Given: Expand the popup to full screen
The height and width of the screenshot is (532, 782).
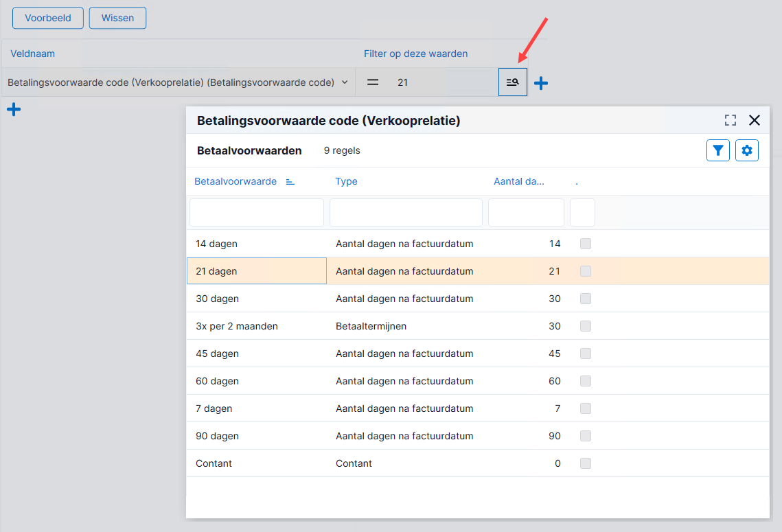Looking at the screenshot, I should coord(731,120).
